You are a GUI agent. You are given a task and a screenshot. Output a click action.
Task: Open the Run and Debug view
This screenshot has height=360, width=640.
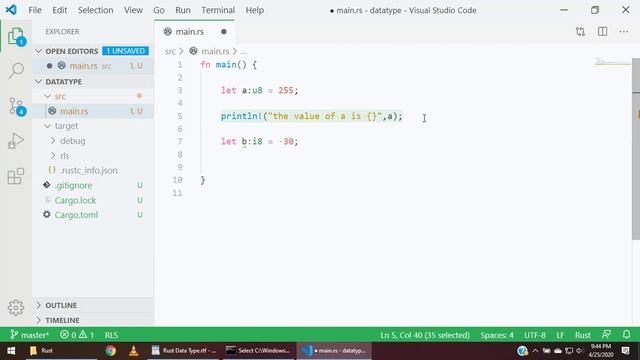(x=16, y=141)
